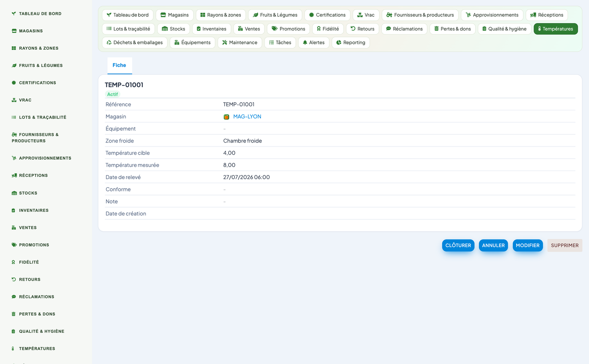589x364 pixels.
Task: Switch to the Fiche tab
Action: [x=119, y=65]
